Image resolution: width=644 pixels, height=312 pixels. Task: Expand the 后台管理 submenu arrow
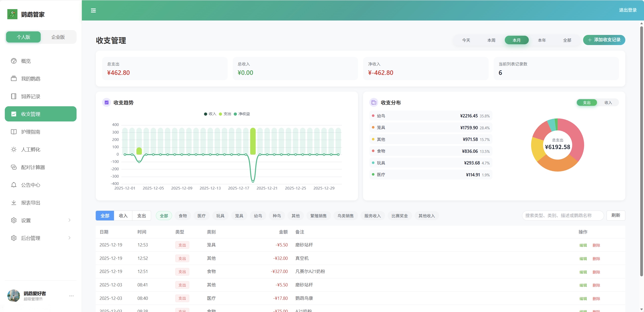[x=69, y=238]
